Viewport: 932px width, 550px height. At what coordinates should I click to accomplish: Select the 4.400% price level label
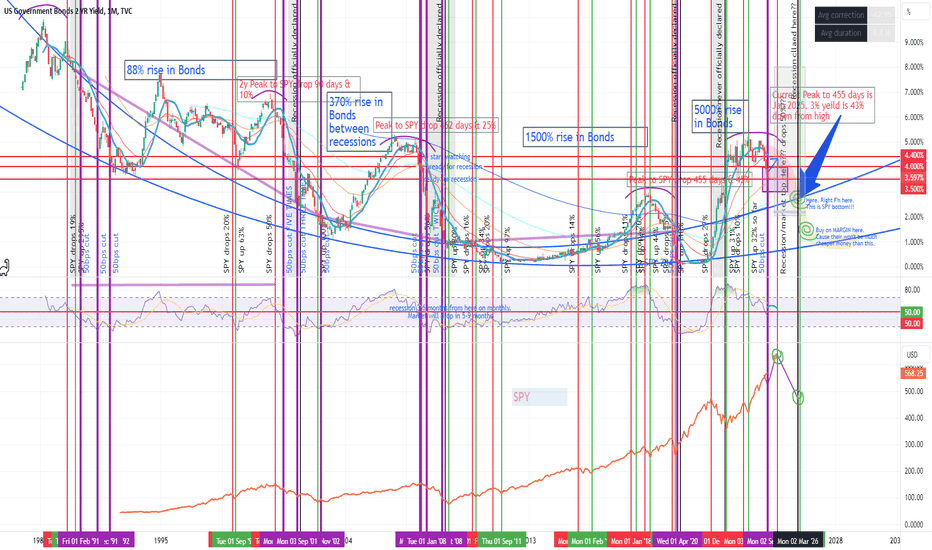(914, 155)
